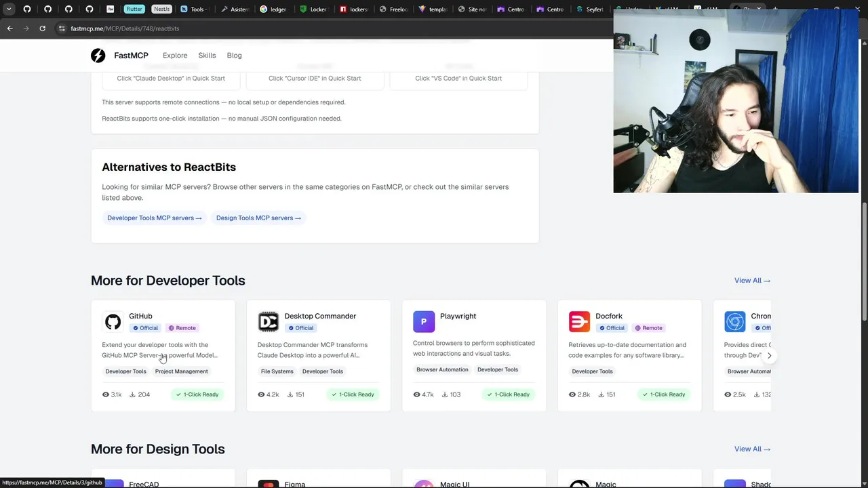
Task: Switch to the Flutter browser tab
Action: tap(134, 9)
